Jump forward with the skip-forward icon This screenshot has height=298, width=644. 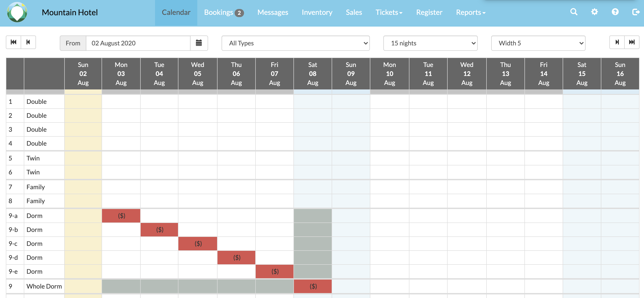click(x=632, y=42)
